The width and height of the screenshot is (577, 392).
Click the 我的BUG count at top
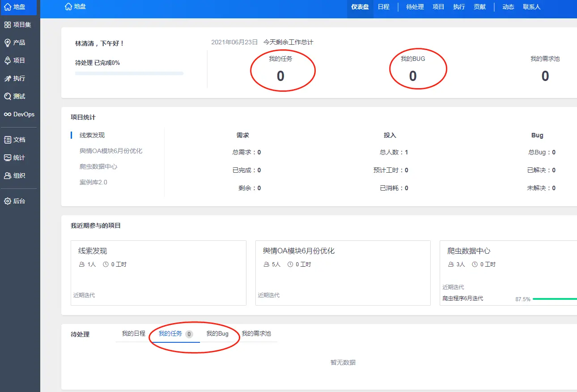[413, 76]
